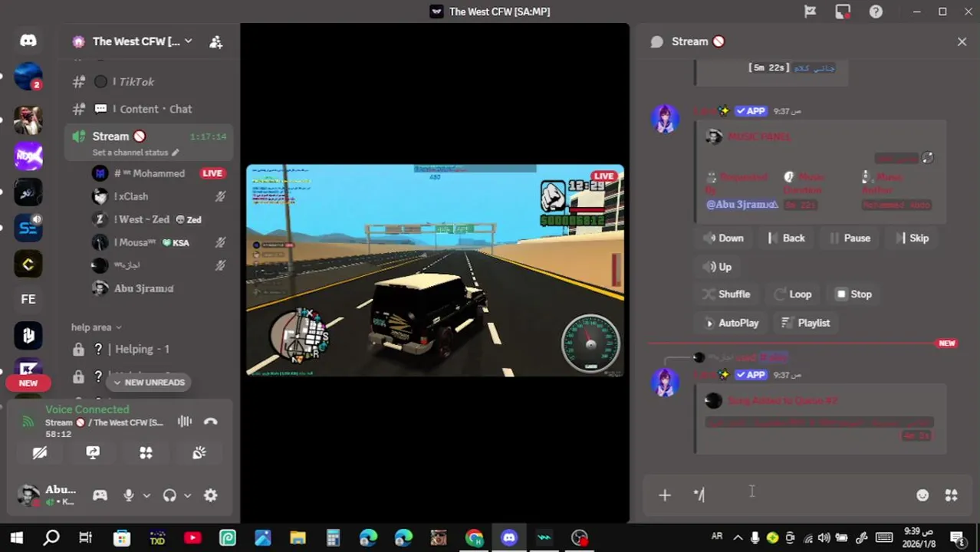
Task: Open Microsoft Store taskbar icon
Action: point(122,537)
